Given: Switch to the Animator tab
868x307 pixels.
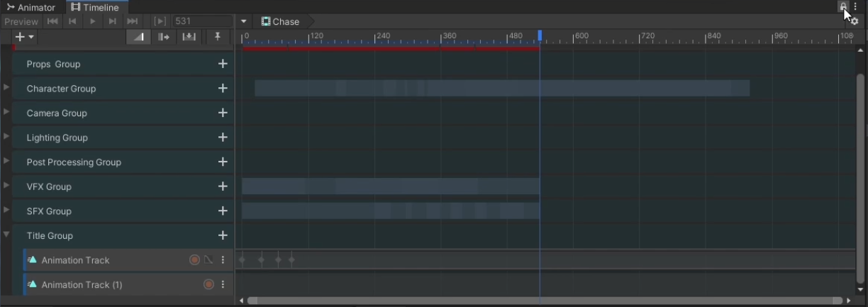Looking at the screenshot, I should tap(31, 7).
